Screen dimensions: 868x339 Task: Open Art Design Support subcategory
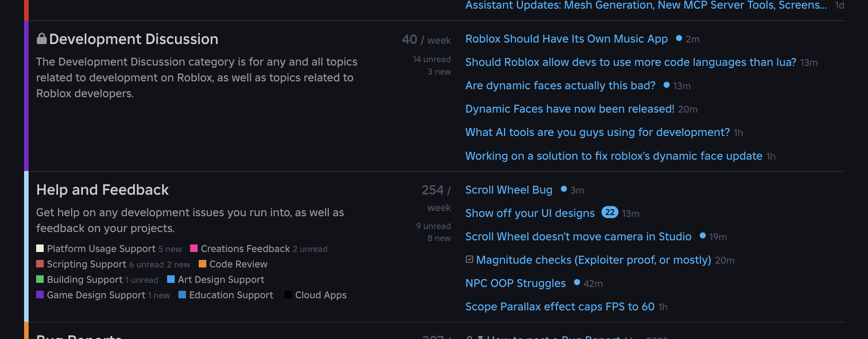pos(221,279)
